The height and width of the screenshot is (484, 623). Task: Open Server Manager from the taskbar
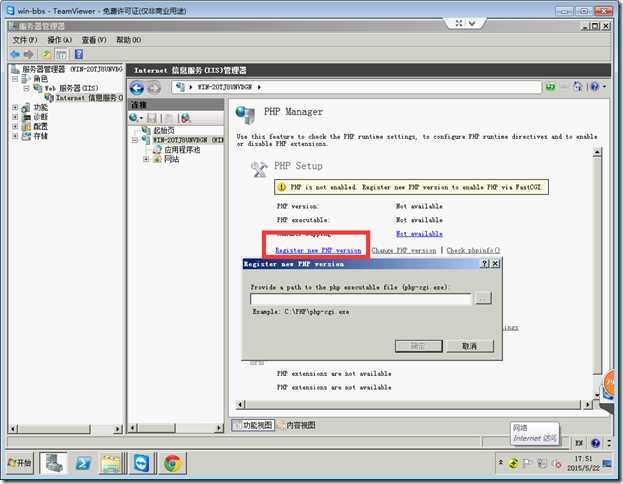point(53,463)
